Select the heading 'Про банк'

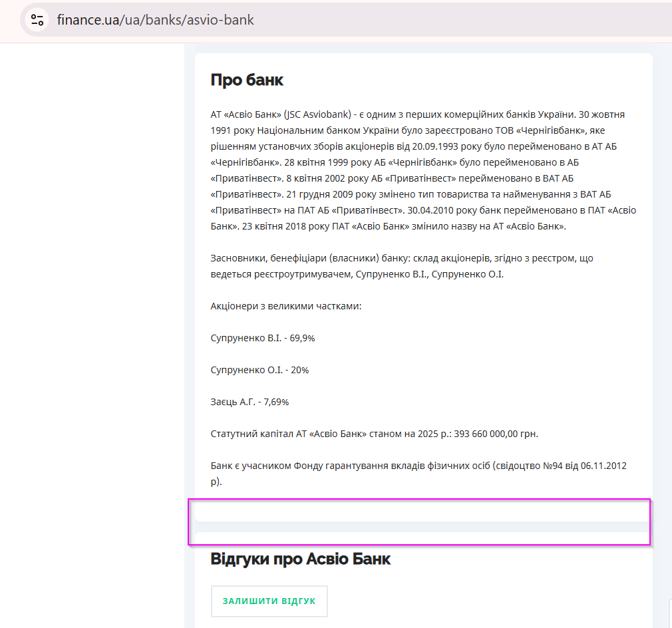[x=247, y=80]
